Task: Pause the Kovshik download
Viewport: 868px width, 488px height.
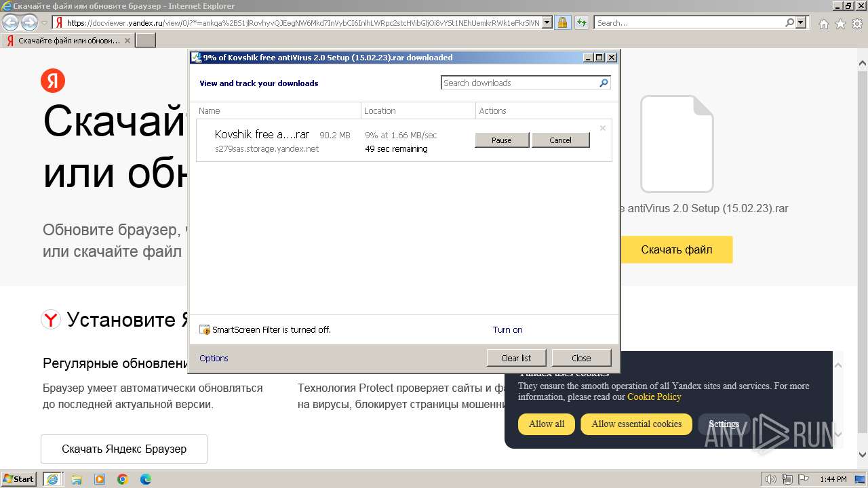Action: pyautogui.click(x=502, y=140)
